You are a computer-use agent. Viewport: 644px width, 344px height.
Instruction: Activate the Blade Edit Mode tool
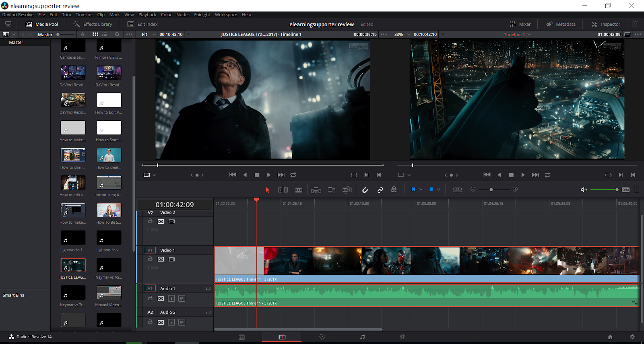tap(298, 190)
